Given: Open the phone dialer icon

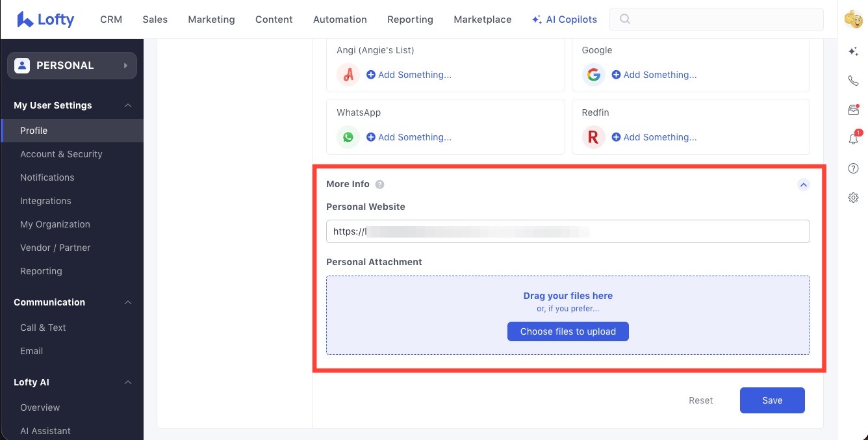Looking at the screenshot, I should (x=854, y=81).
